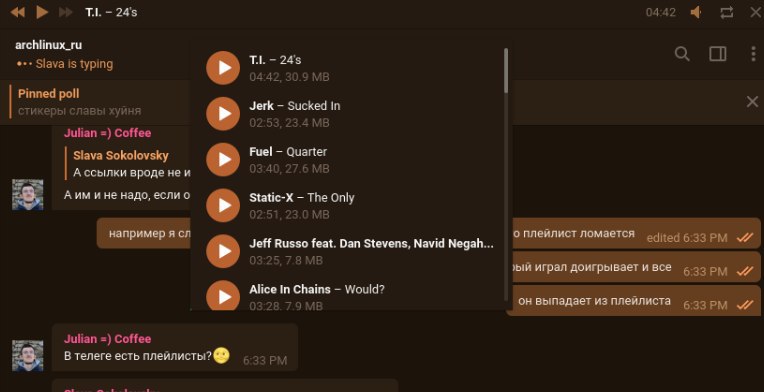Skip to next track in player bar
The image size is (764, 392).
click(66, 12)
